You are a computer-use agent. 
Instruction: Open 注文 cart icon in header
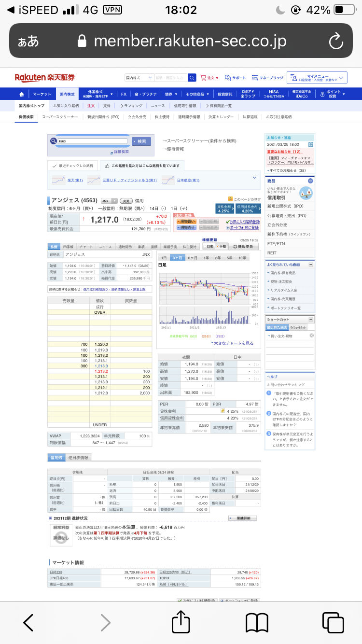point(209,78)
